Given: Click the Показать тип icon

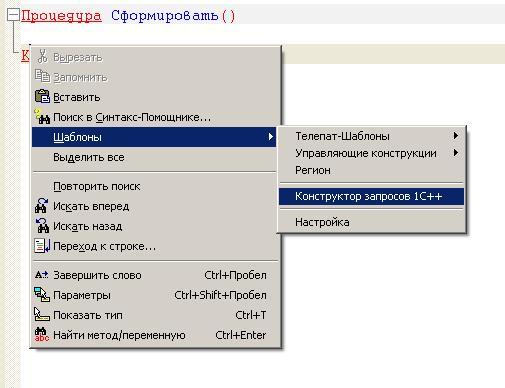Looking at the screenshot, I should pos(42,315).
